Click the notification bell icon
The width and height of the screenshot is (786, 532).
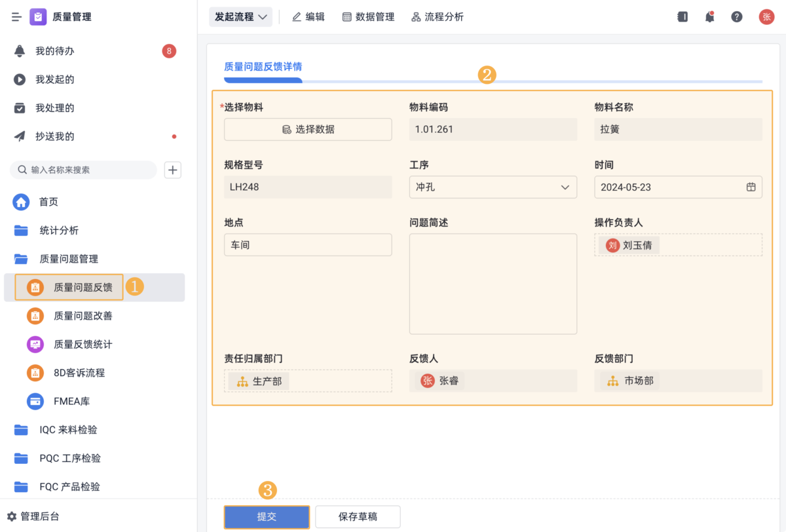point(709,17)
